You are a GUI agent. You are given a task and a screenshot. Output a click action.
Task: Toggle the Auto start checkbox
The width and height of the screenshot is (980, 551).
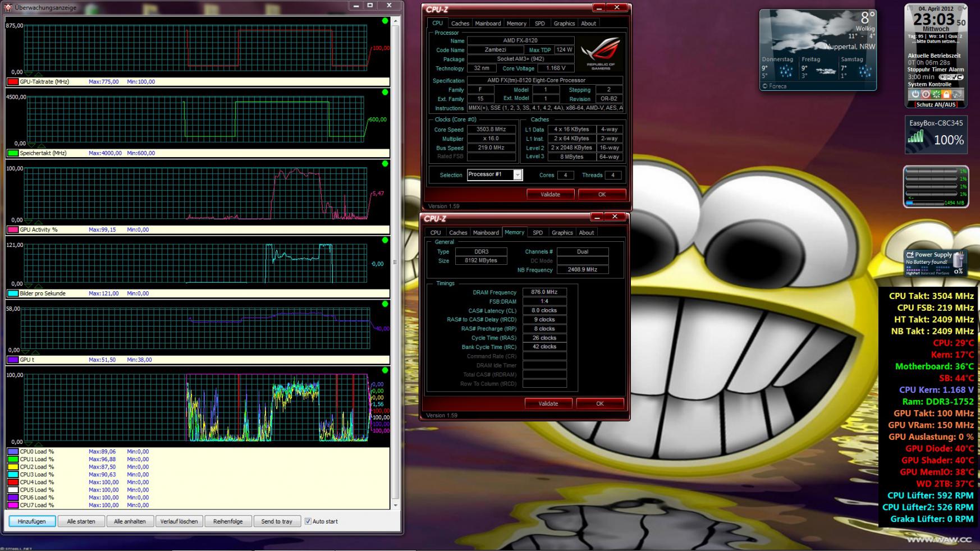[308, 521]
